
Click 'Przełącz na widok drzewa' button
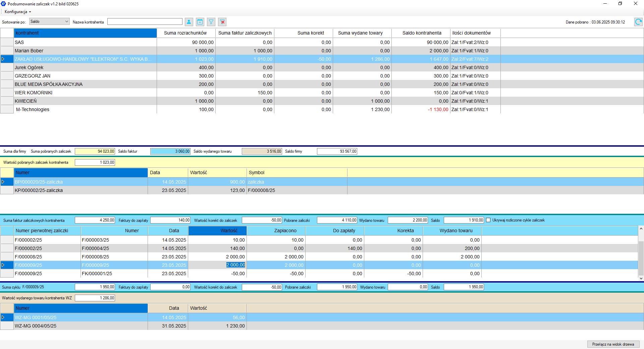[x=613, y=344]
